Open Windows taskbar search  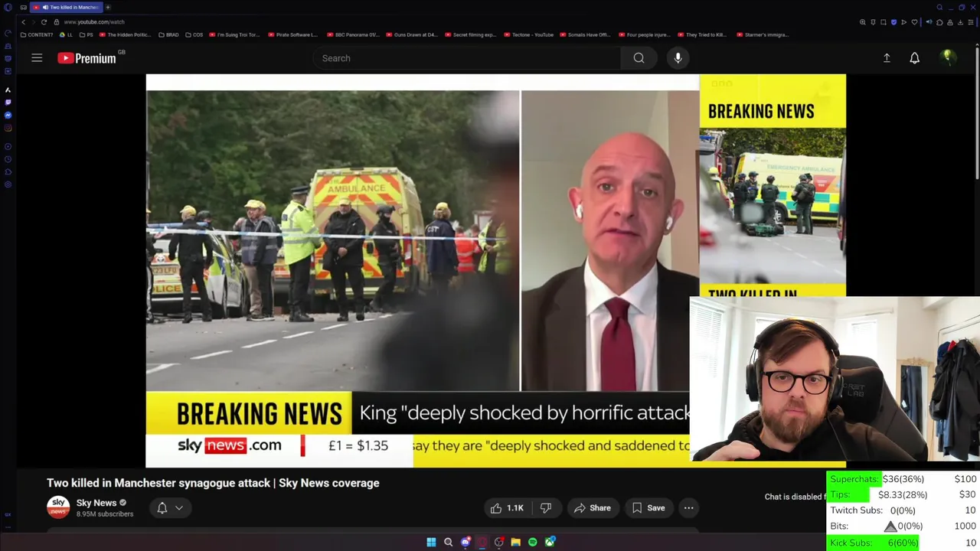448,542
